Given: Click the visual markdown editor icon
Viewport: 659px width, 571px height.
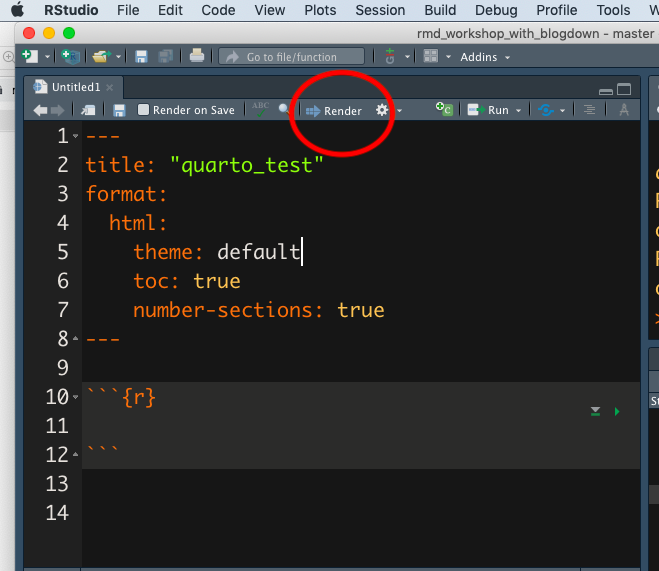Looking at the screenshot, I should pyautogui.click(x=624, y=110).
